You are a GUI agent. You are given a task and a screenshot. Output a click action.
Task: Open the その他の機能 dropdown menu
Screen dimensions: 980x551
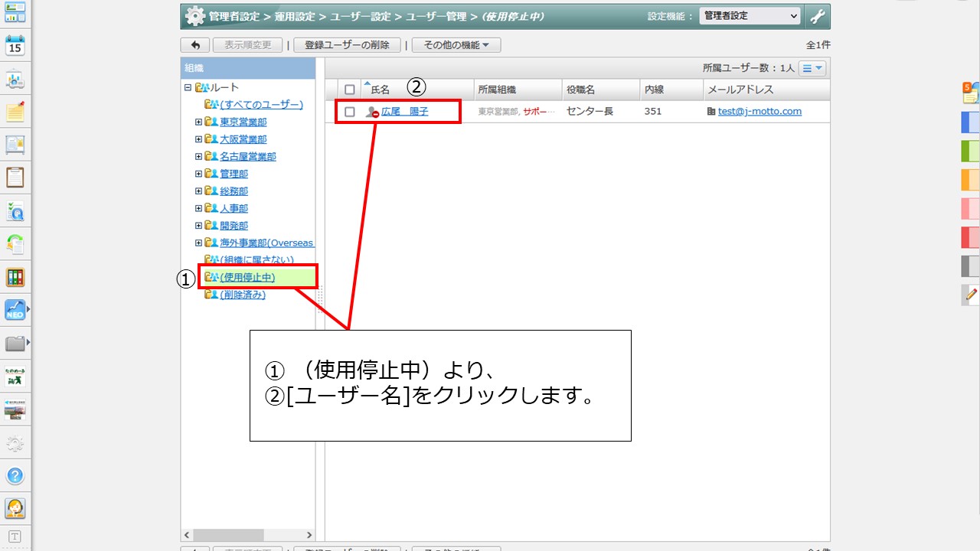click(456, 45)
